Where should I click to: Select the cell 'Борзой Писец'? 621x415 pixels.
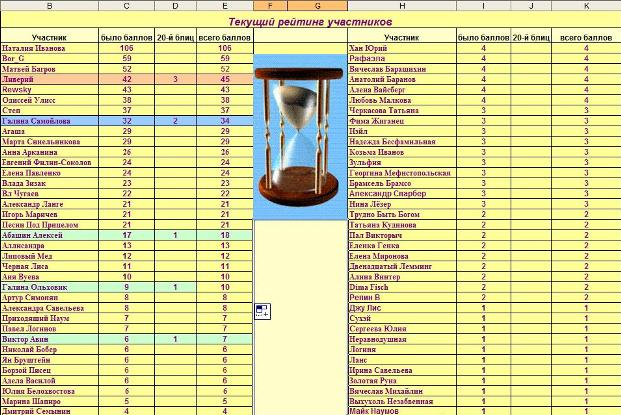click(50, 370)
